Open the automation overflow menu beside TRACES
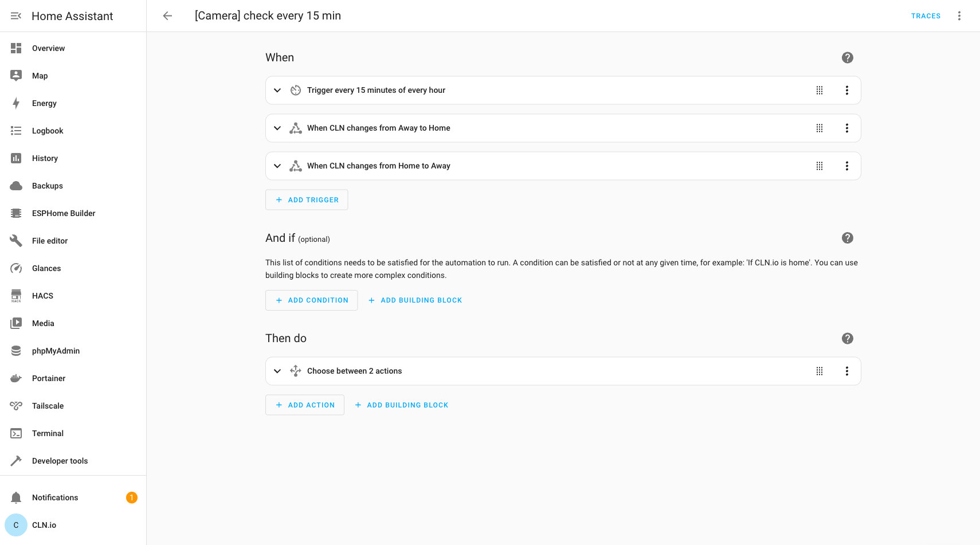 959,16
